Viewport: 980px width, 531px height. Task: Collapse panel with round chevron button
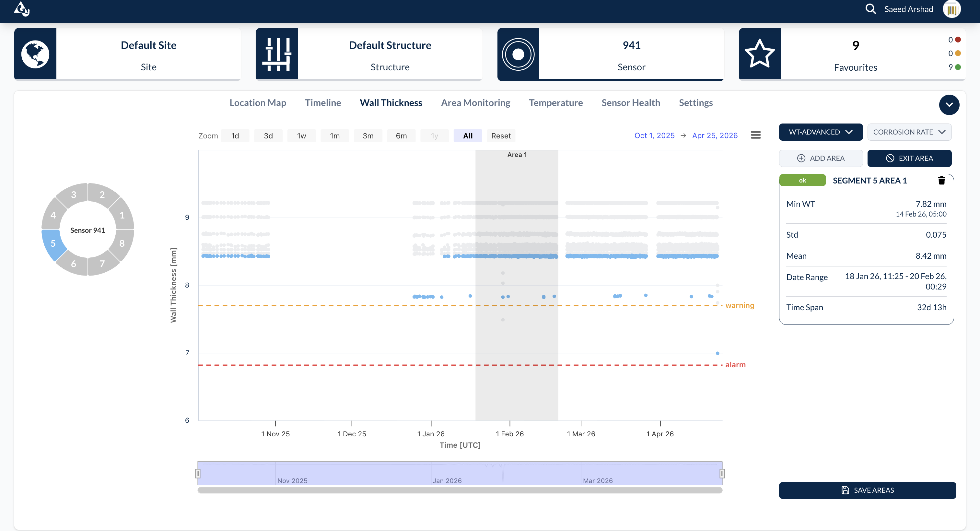coord(949,105)
